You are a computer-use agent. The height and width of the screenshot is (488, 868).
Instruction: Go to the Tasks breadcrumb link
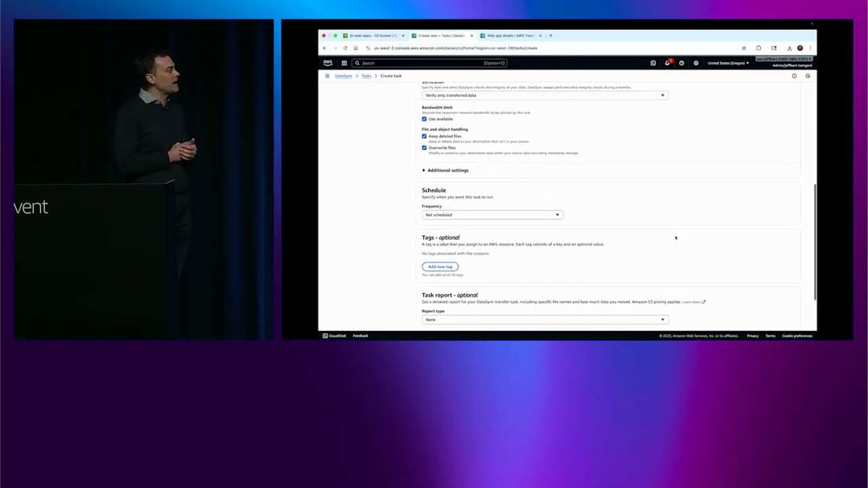click(x=367, y=76)
